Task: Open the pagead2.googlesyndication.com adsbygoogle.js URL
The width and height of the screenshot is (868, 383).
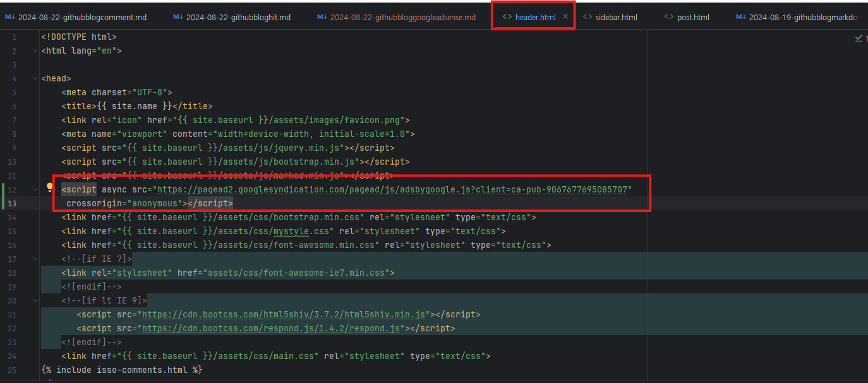Action: tap(392, 189)
